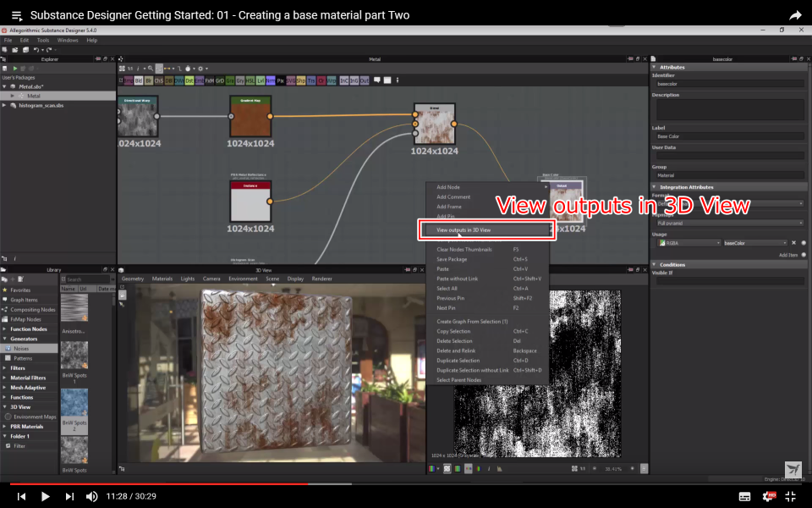This screenshot has height=508, width=812.
Task: Click Add Item in Usage section
Action: point(788,255)
